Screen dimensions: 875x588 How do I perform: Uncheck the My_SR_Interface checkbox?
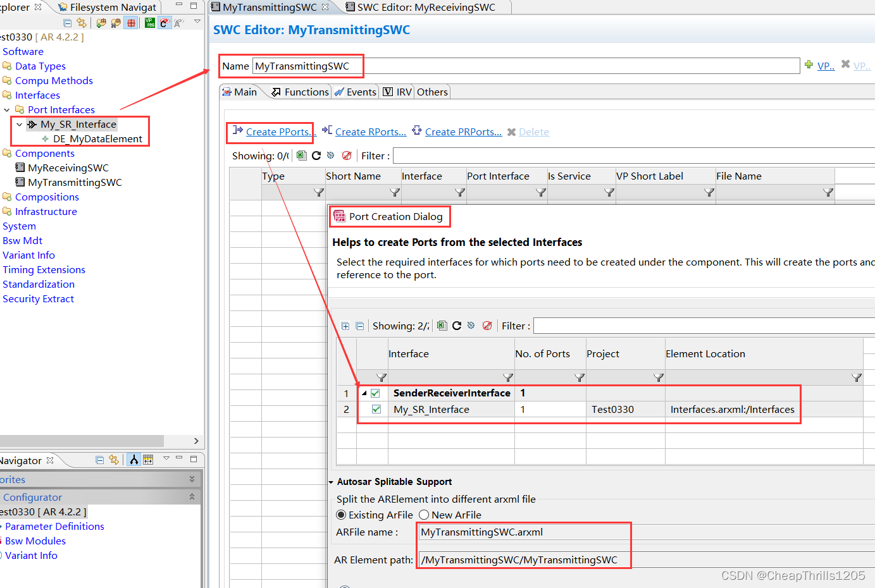tap(376, 409)
